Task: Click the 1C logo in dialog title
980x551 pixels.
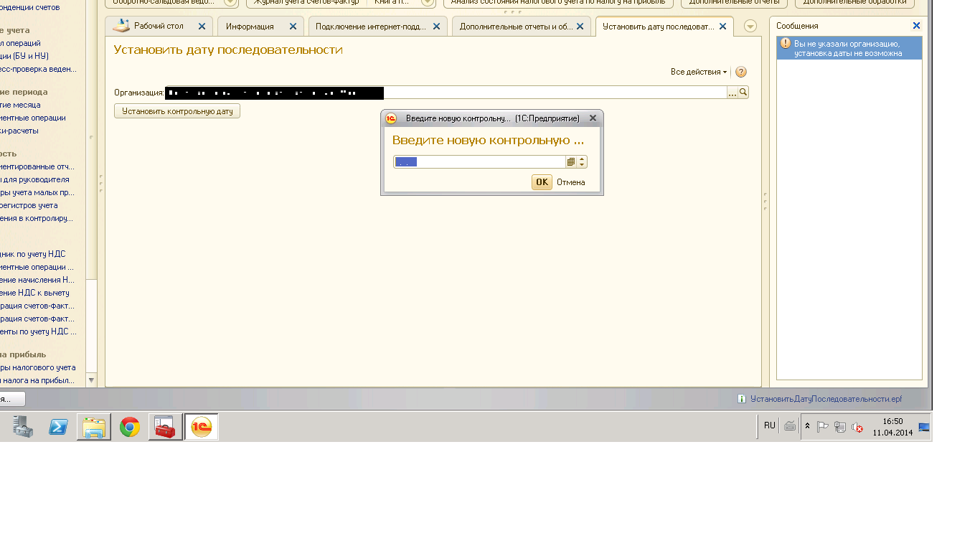Action: pos(391,118)
